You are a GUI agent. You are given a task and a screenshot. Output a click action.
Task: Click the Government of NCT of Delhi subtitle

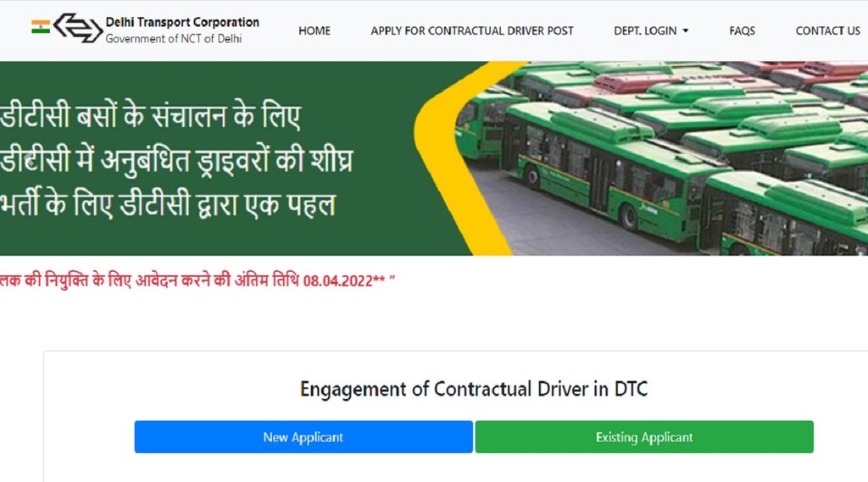point(174,39)
